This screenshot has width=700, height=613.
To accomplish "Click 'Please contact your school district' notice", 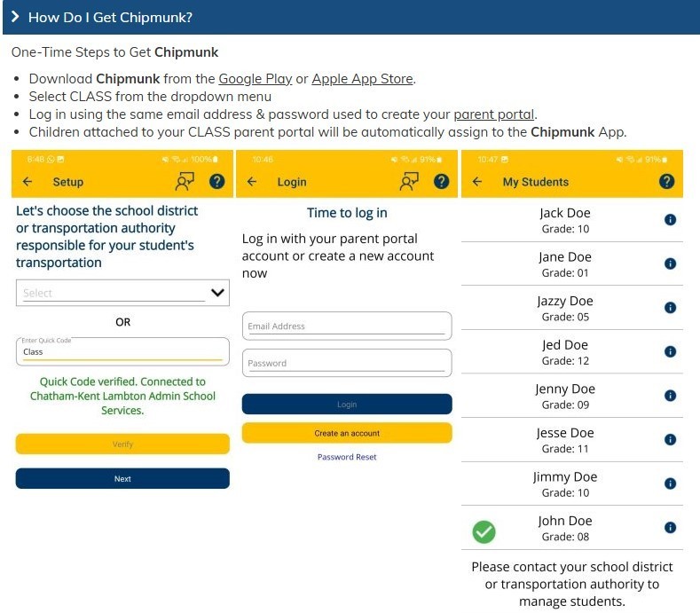I will coord(572,584).
